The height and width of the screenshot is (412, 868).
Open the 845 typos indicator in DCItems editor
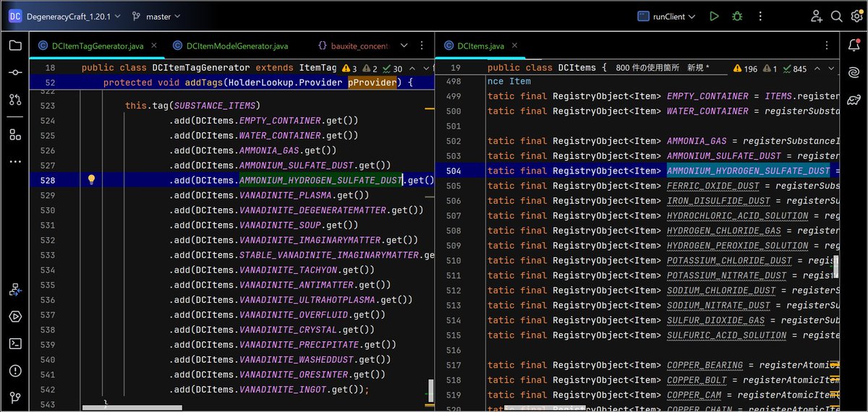point(793,69)
